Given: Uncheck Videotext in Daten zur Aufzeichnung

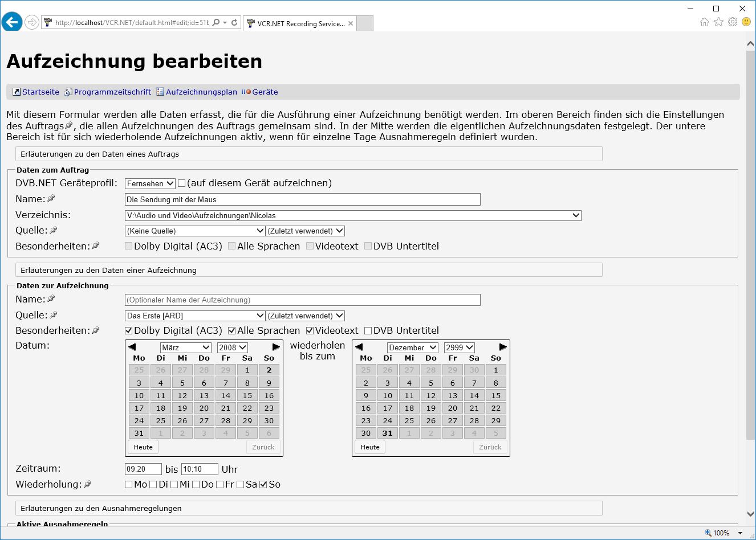Looking at the screenshot, I should click(x=310, y=331).
